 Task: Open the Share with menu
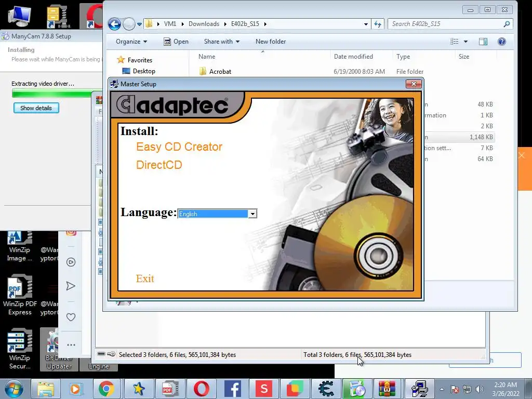(x=221, y=42)
